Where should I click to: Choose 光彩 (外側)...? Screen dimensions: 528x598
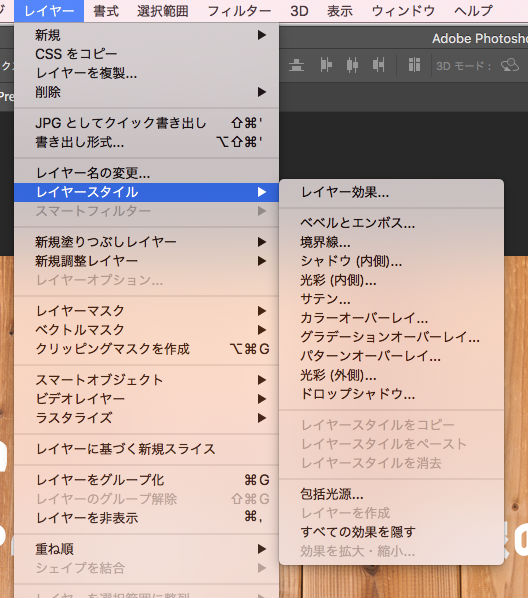point(391,375)
